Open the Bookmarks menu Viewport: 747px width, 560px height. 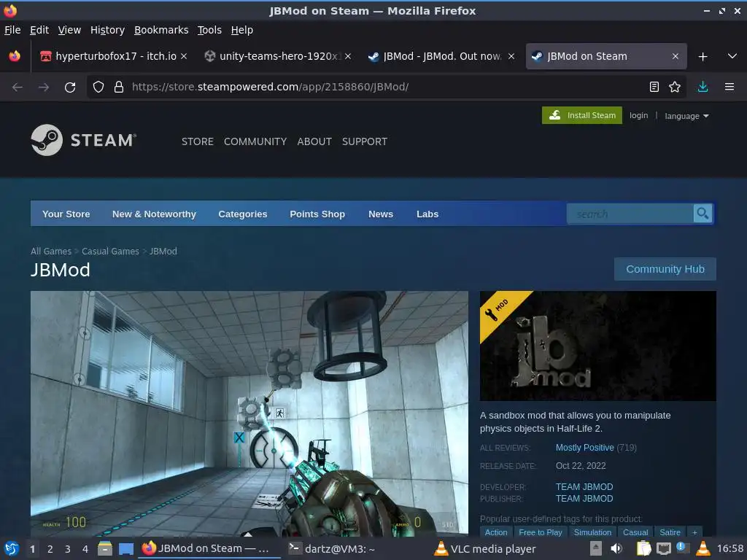[x=161, y=30]
